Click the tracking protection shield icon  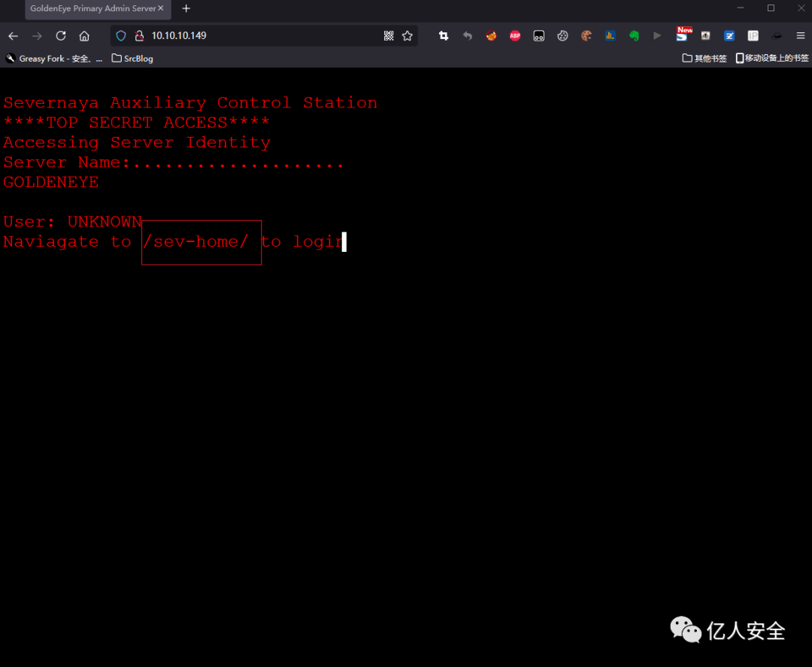click(x=120, y=36)
